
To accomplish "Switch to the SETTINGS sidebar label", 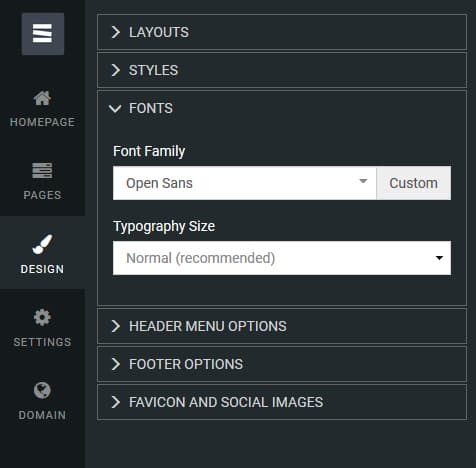I will (42, 342).
